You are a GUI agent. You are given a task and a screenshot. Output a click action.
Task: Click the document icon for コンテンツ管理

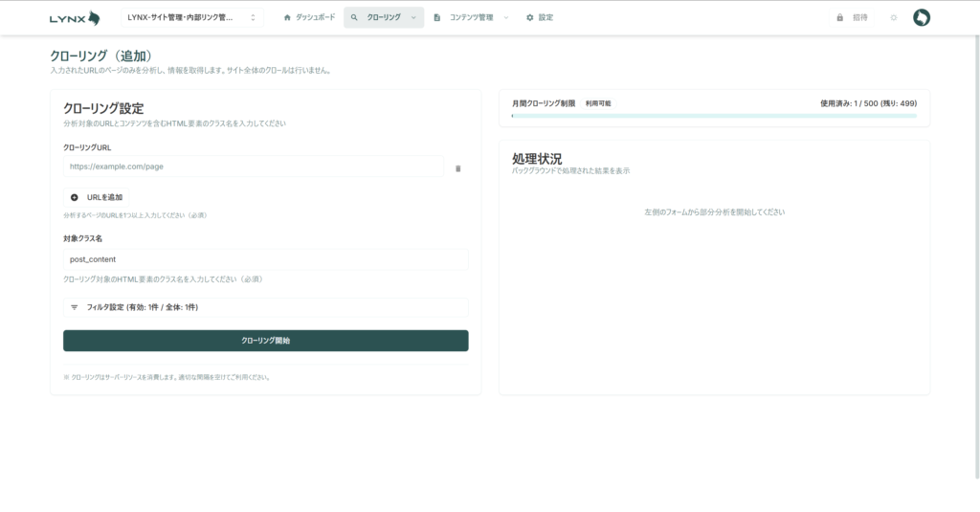coord(437,17)
